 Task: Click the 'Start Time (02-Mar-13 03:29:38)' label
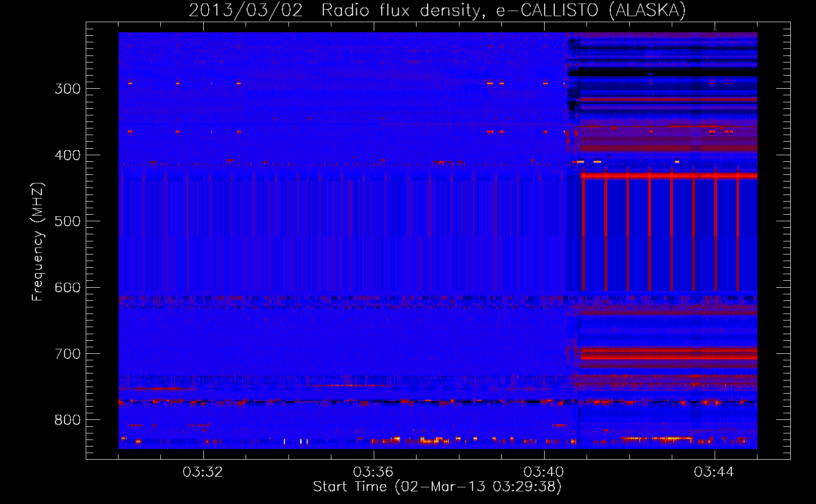(437, 487)
